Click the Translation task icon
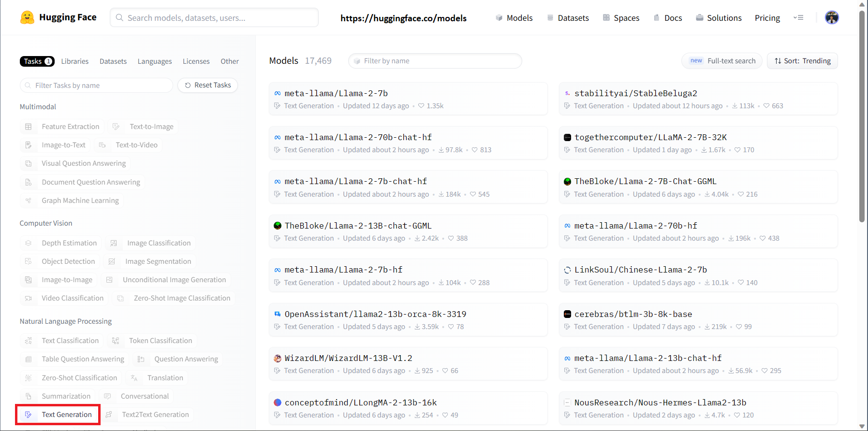 click(x=134, y=378)
